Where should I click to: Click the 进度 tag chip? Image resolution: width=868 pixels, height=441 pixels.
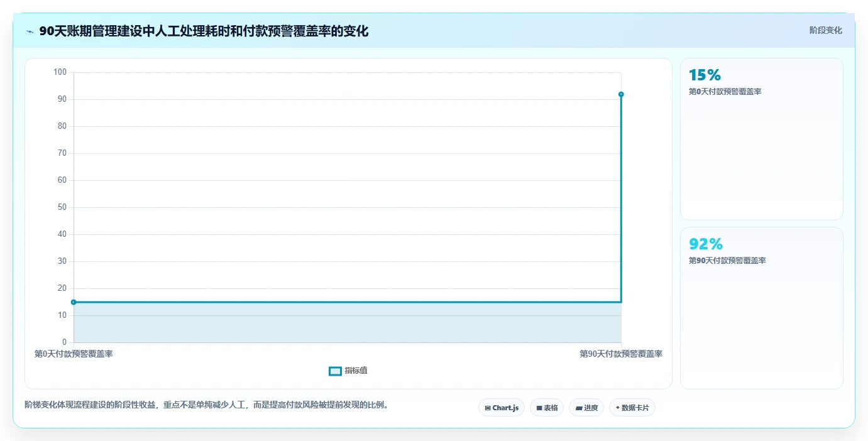click(x=586, y=408)
